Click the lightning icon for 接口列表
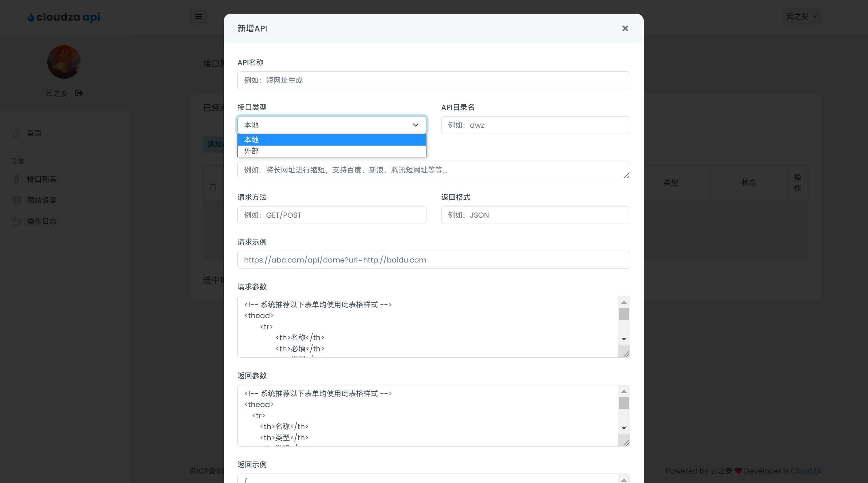This screenshot has height=483, width=868. coord(16,179)
